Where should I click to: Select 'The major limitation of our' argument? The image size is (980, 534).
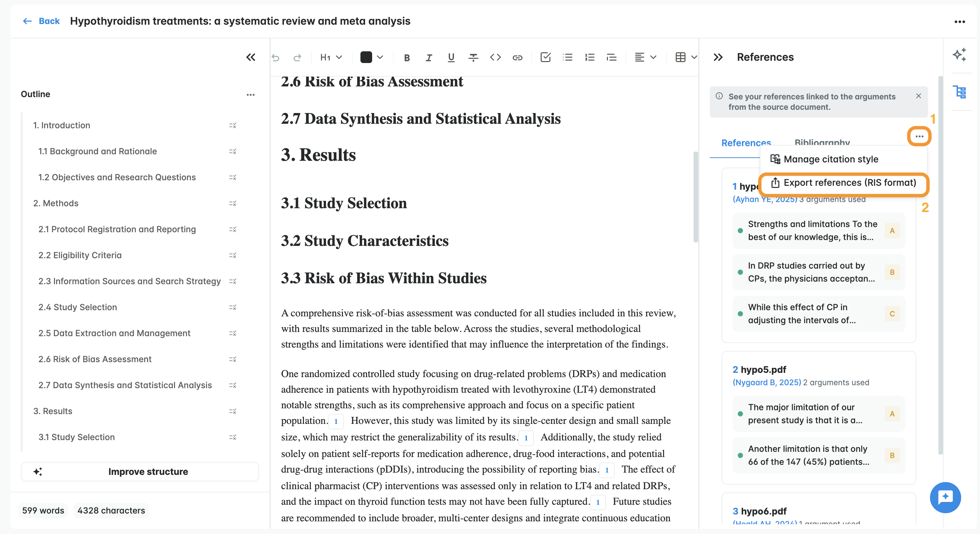click(819, 414)
